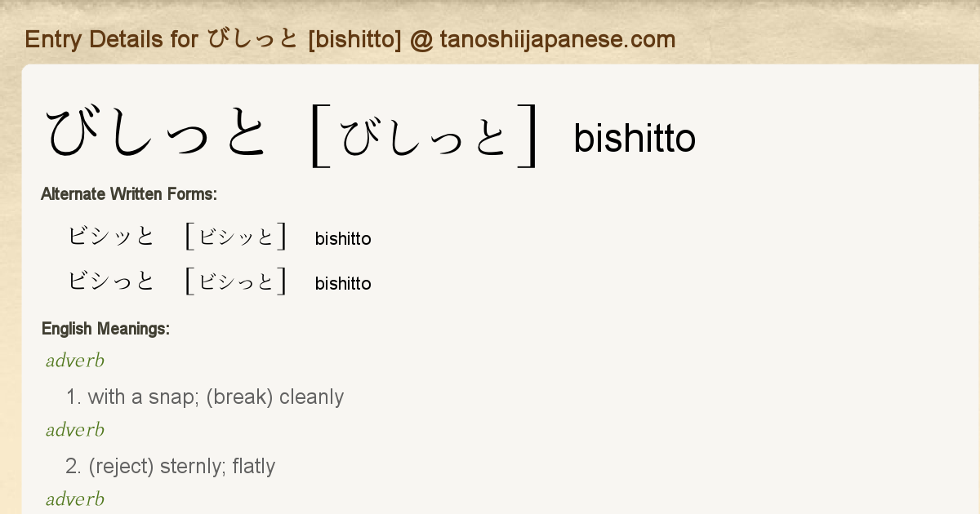Click the page title 'Entry Details for びしっと'
Screen dimensions: 980x514
(162, 39)
